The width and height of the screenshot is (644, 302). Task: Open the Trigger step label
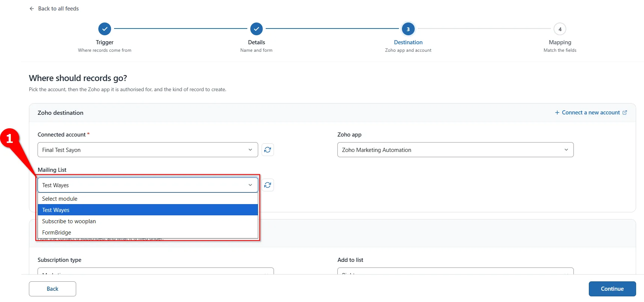tap(105, 42)
